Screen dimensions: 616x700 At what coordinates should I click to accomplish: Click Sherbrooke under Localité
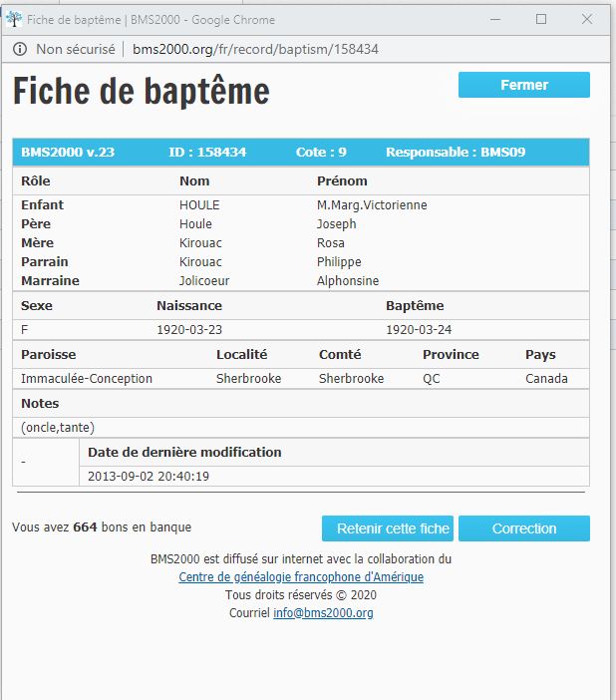pos(248,379)
